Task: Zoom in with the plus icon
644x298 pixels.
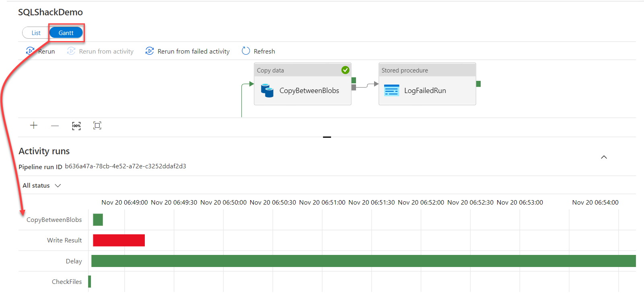Action: [x=34, y=126]
